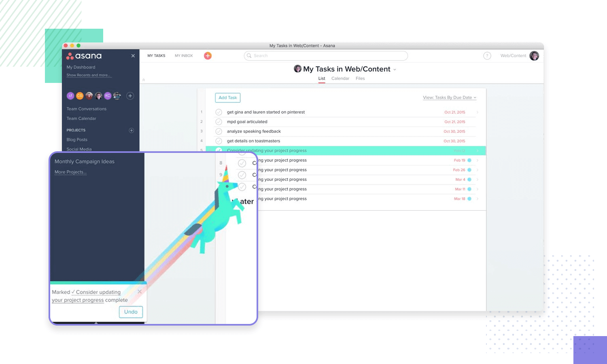Select the task 'analyze speaking feedback'
This screenshot has width=607, height=364.
click(254, 131)
